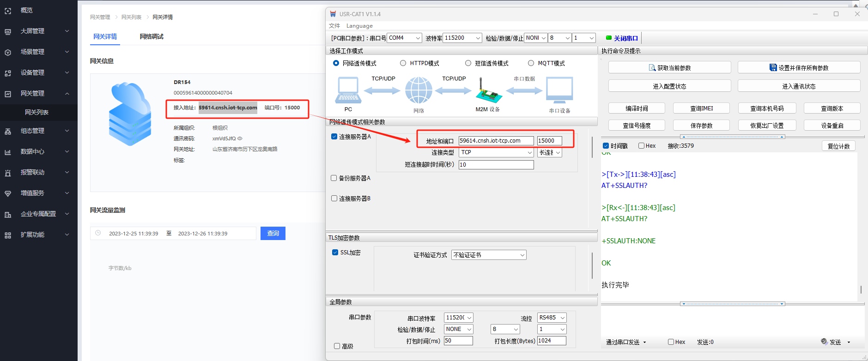Click the 场景管理 cube icon
This screenshot has width=868, height=361.
[8, 52]
